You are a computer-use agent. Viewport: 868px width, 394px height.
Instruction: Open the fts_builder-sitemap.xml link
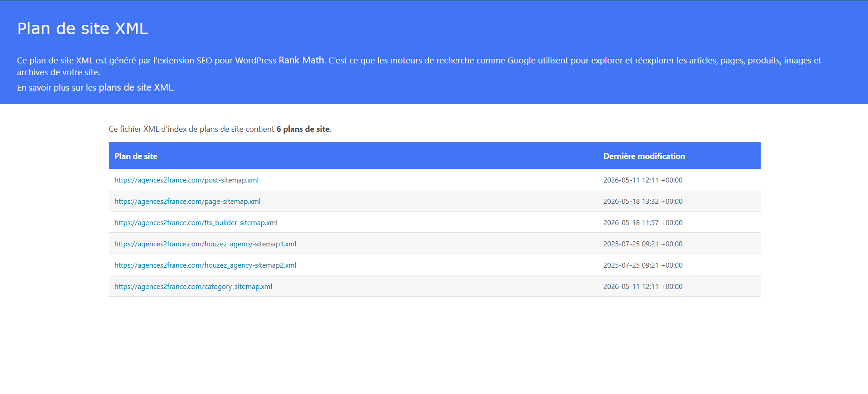tap(196, 222)
